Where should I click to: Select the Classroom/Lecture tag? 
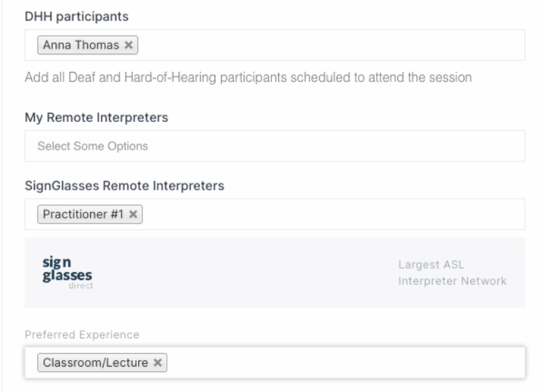click(x=95, y=362)
